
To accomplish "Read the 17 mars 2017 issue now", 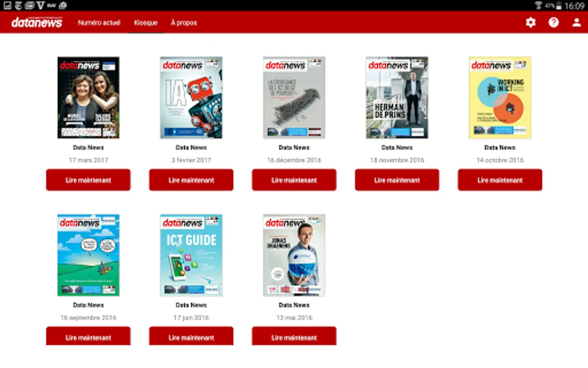I will [x=88, y=180].
